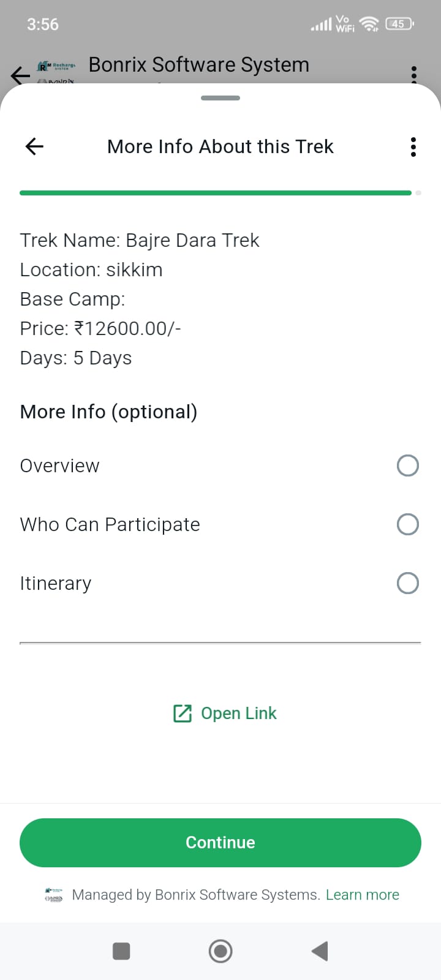Screen dimensions: 441x980
Task: Tap the Bonrix Software System title
Action: coord(198,65)
